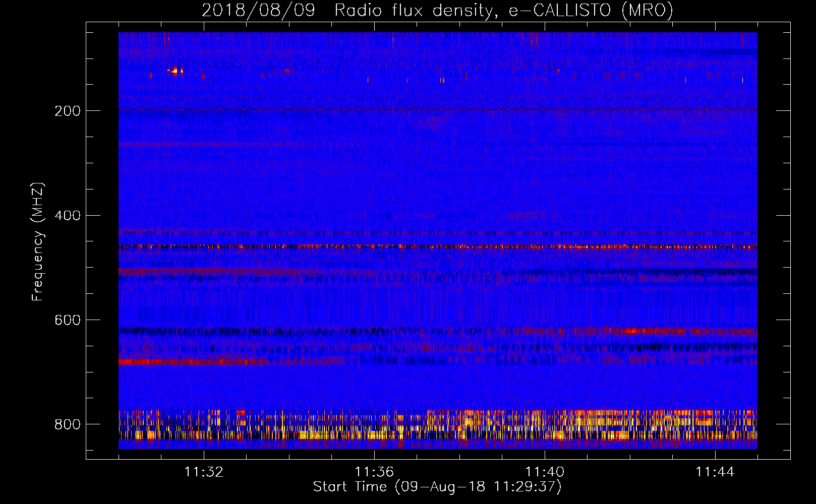Screen dimensions: 816x504
Task: Click the plot title 'Radio flux density, e-CALLISTO (MRO)'
Action: (x=503, y=10)
